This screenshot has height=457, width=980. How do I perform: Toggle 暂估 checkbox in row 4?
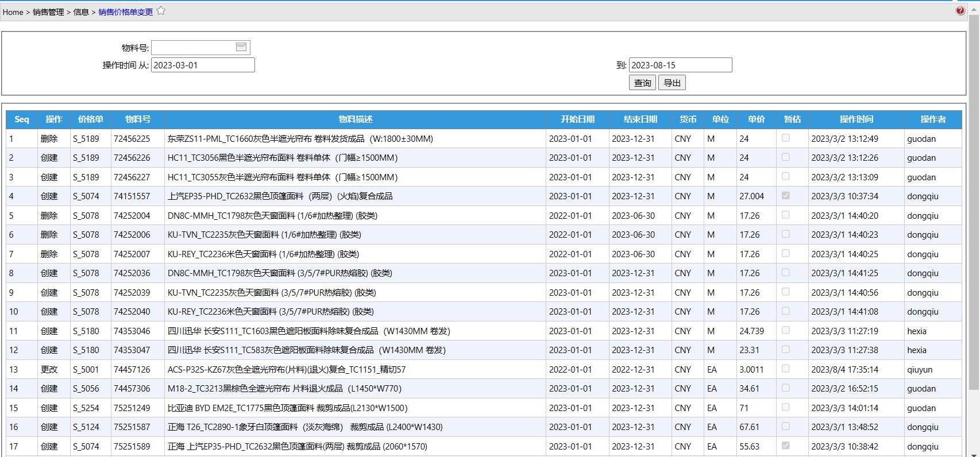pyautogui.click(x=785, y=196)
